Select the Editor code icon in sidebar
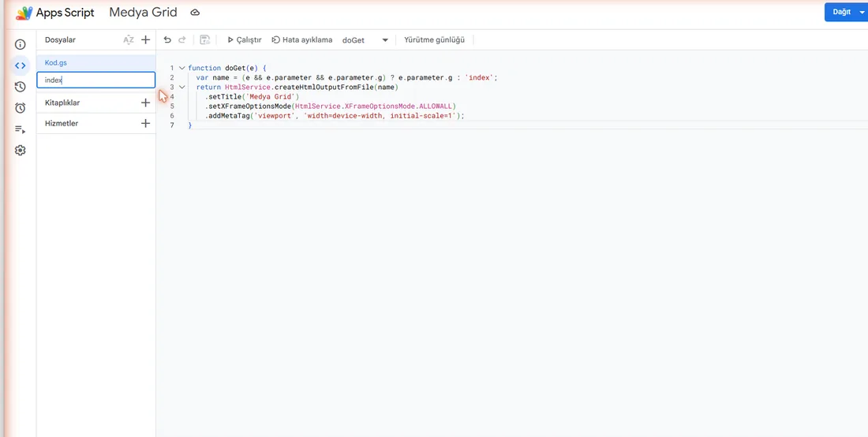Image resolution: width=868 pixels, height=437 pixels. click(20, 65)
